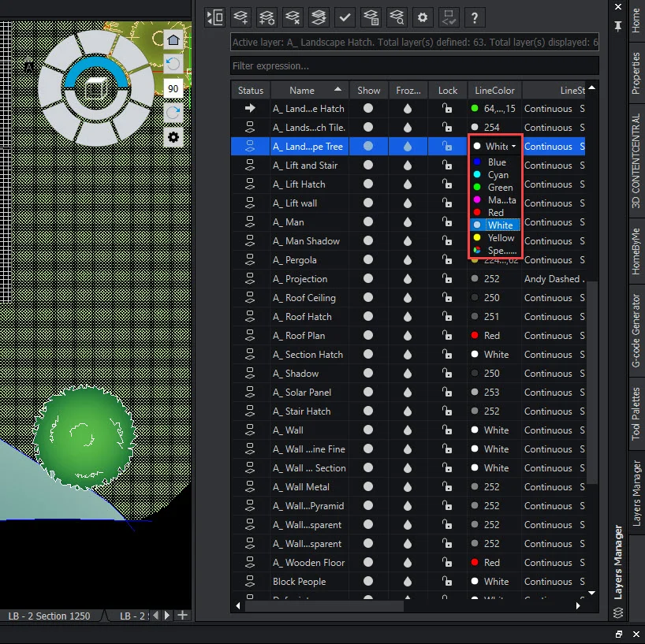This screenshot has height=644, width=645.
Task: Click red color swatch of A_ Wooden Floor
Action: click(x=475, y=563)
